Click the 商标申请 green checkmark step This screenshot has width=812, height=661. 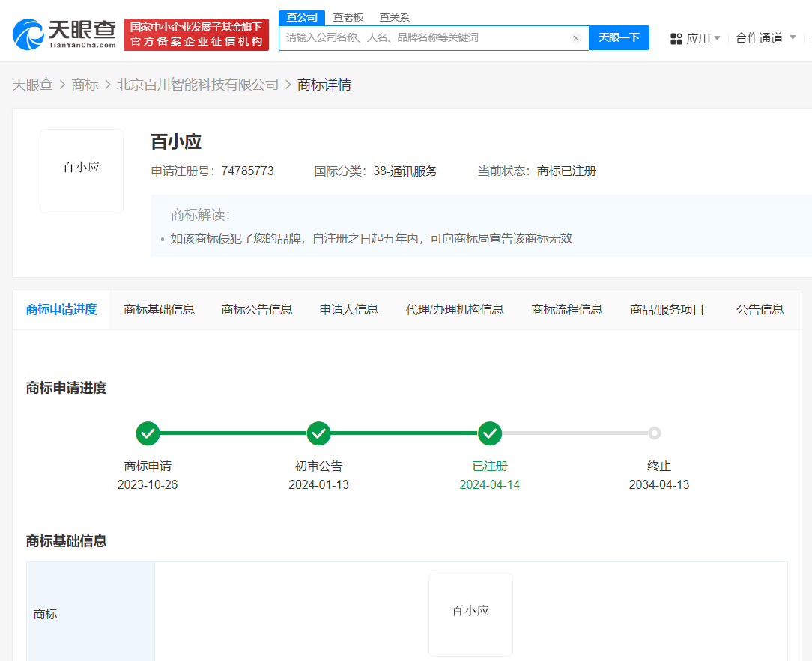pyautogui.click(x=148, y=433)
